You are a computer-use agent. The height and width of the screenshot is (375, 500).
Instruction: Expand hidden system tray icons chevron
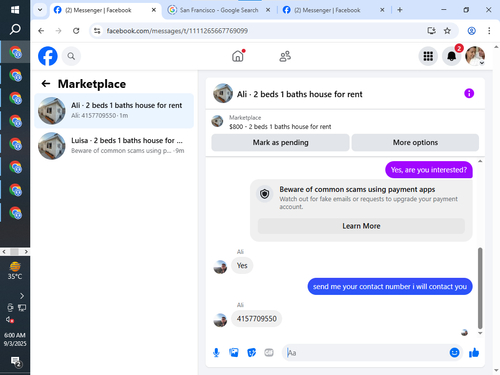(x=22, y=296)
